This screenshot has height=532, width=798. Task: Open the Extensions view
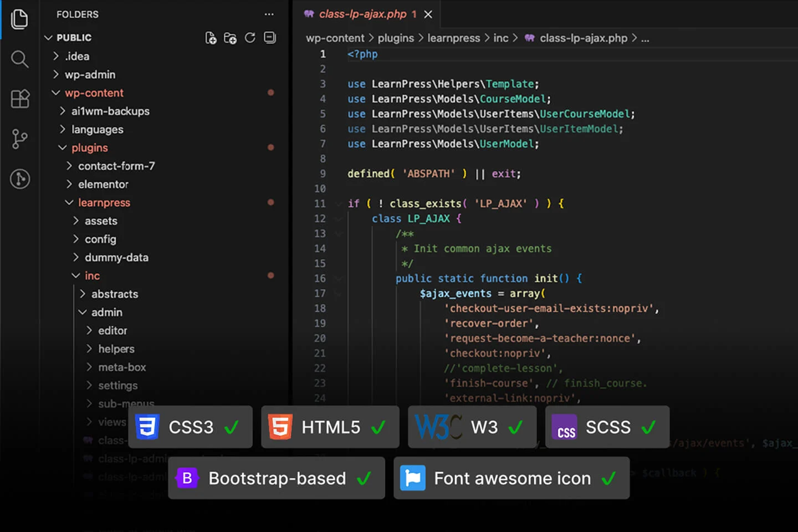coord(19,99)
